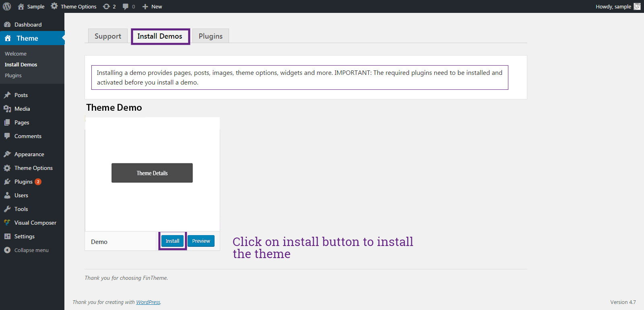
Task: Click the WordPress logo icon
Action: click(x=7, y=6)
